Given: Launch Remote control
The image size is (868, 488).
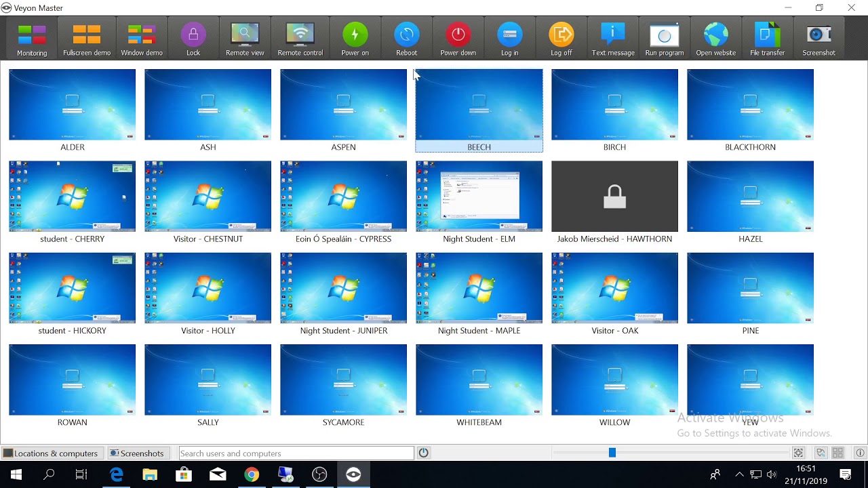Looking at the screenshot, I should (x=300, y=39).
